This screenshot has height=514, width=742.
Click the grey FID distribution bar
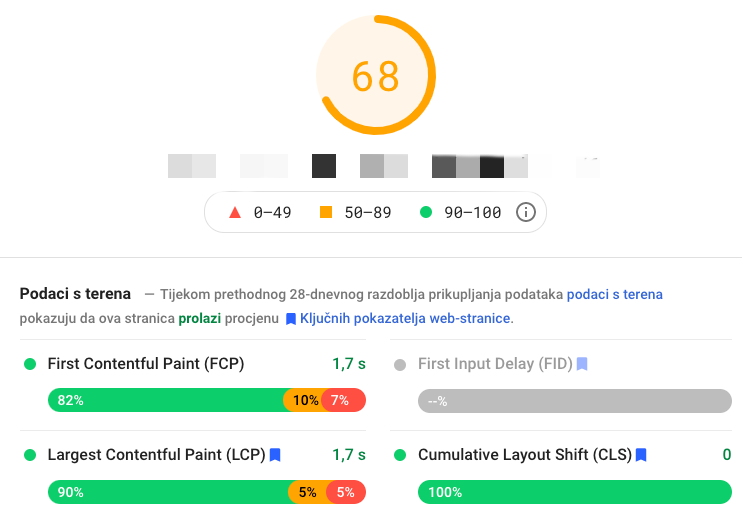[x=575, y=401]
